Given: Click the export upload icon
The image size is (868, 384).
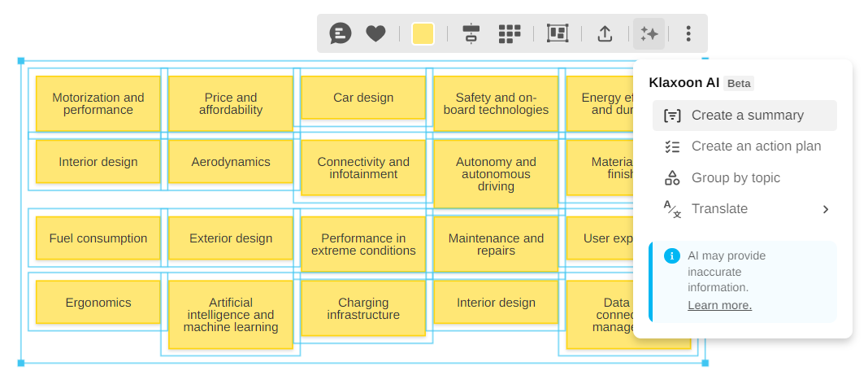Looking at the screenshot, I should 605,33.
